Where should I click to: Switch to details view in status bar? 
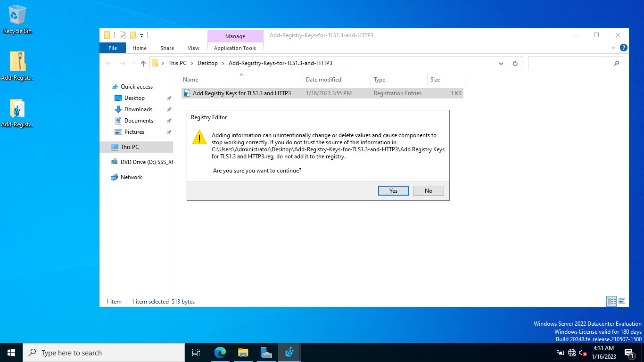pos(611,302)
